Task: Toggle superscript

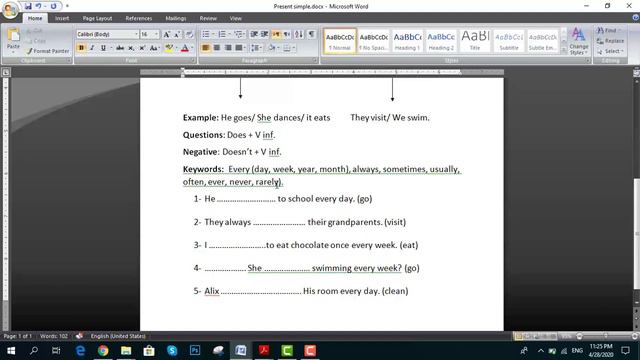Action: tap(142, 48)
